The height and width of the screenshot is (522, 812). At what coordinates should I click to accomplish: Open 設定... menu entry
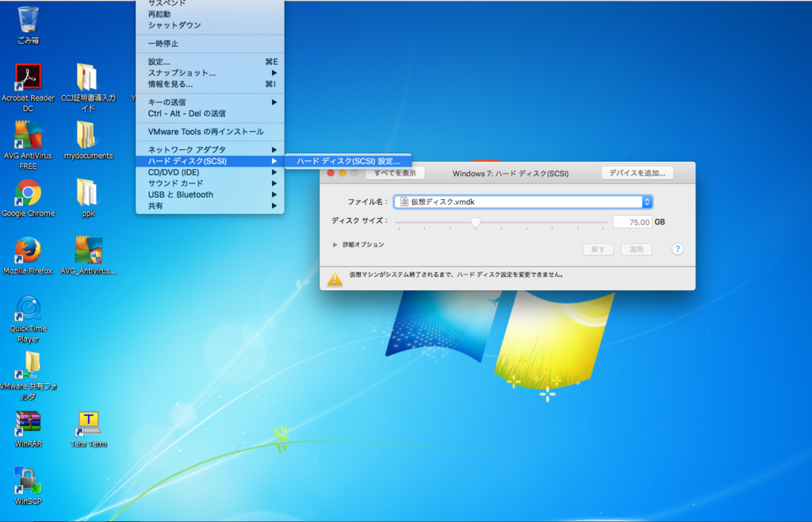[x=209, y=62]
